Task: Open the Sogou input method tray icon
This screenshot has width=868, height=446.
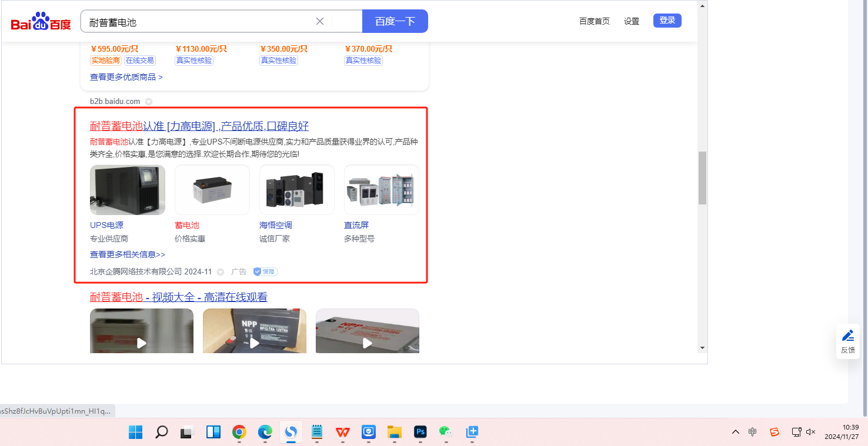Action: [774, 432]
